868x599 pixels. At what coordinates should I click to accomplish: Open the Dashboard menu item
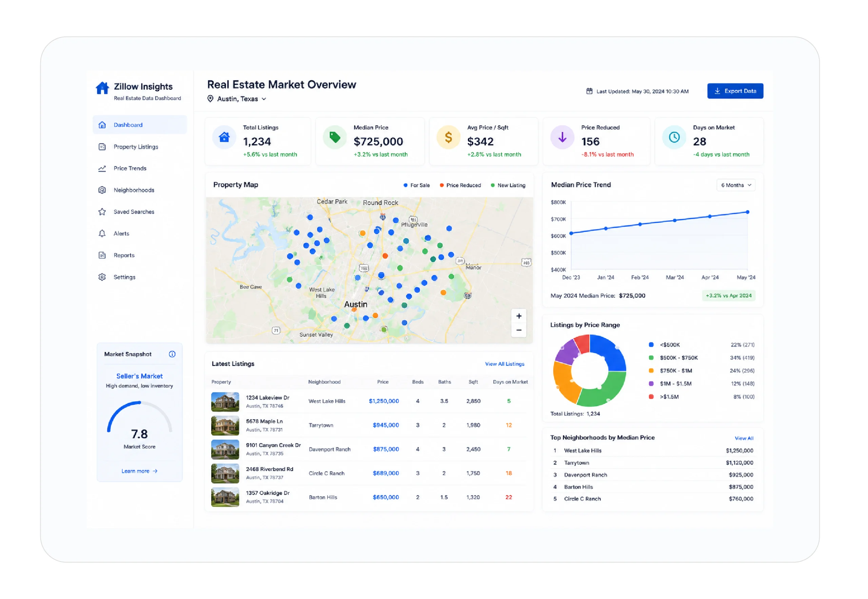(x=140, y=125)
